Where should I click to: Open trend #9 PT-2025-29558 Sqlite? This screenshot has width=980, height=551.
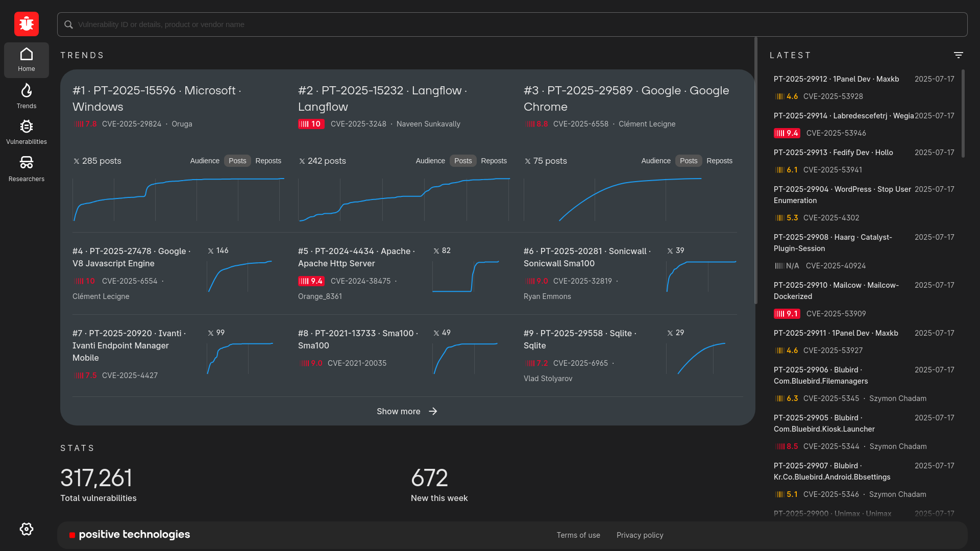coord(580,339)
